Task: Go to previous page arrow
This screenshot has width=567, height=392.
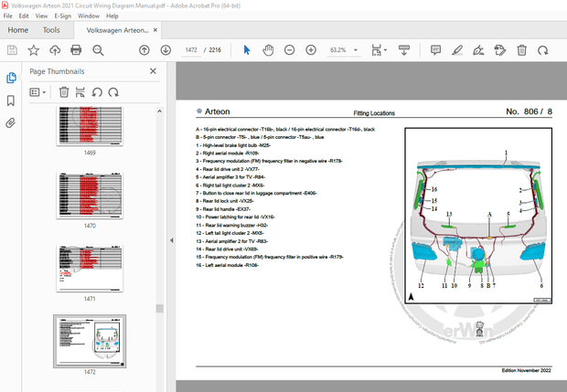Action: (x=144, y=50)
